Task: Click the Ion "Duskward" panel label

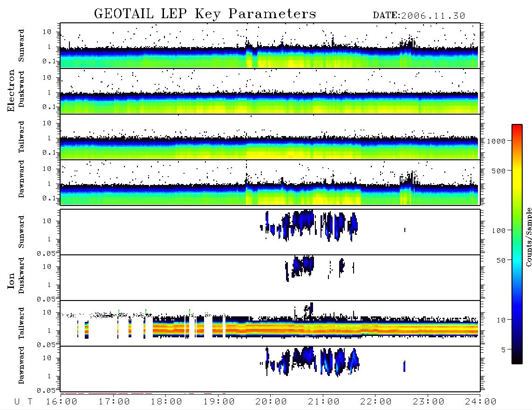Action: (21, 276)
